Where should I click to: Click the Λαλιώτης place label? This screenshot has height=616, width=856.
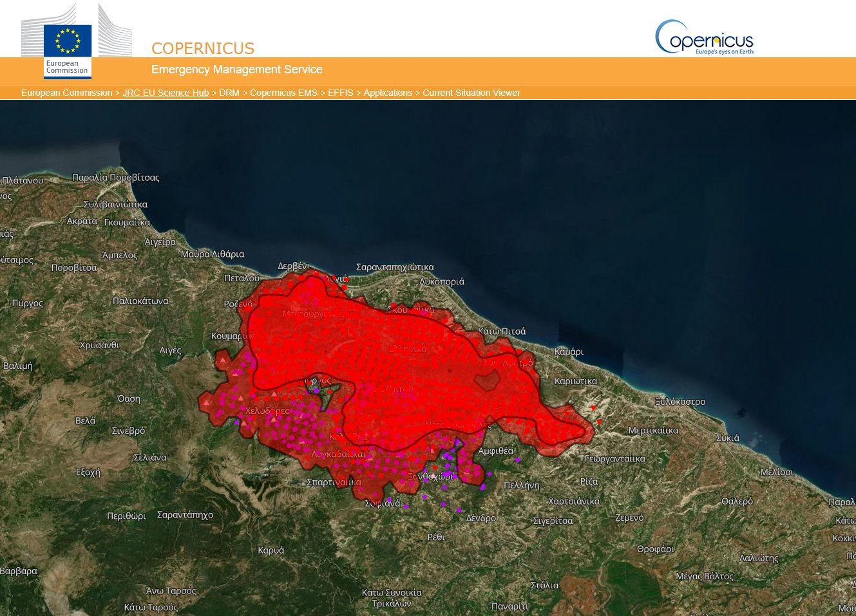pyautogui.click(x=759, y=558)
